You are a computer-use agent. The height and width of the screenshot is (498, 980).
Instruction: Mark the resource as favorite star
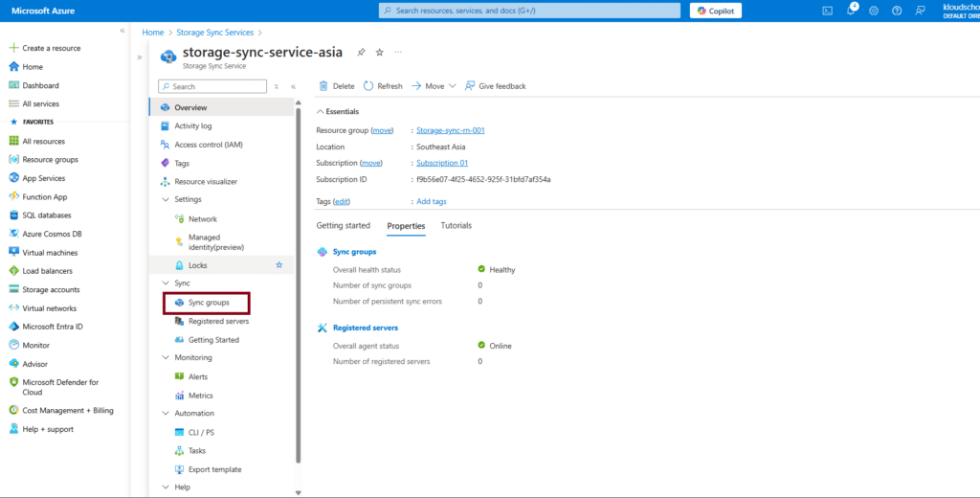pyautogui.click(x=380, y=52)
